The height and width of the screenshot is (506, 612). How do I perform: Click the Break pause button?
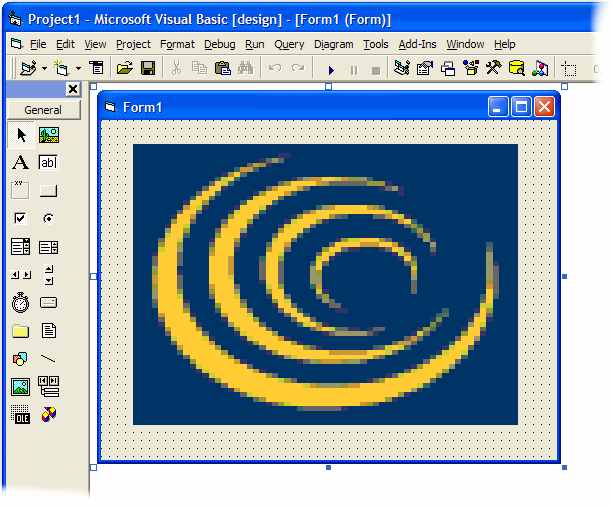354,70
